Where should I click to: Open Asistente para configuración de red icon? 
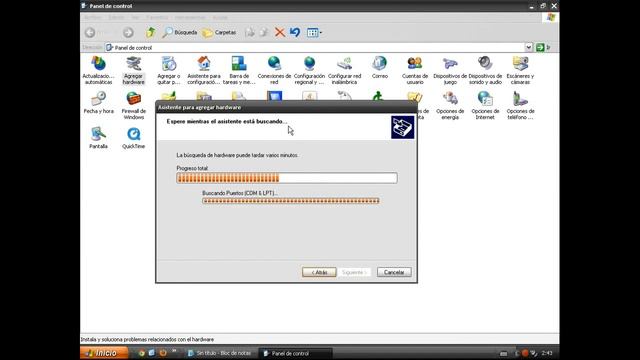(x=204, y=70)
